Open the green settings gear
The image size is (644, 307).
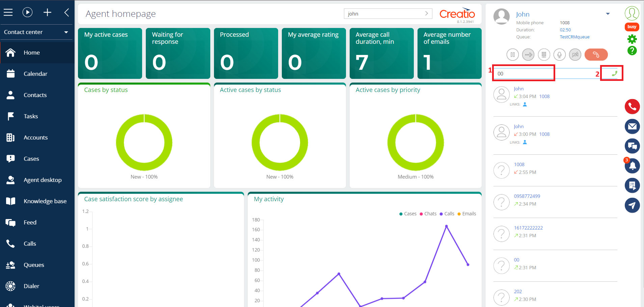click(632, 39)
